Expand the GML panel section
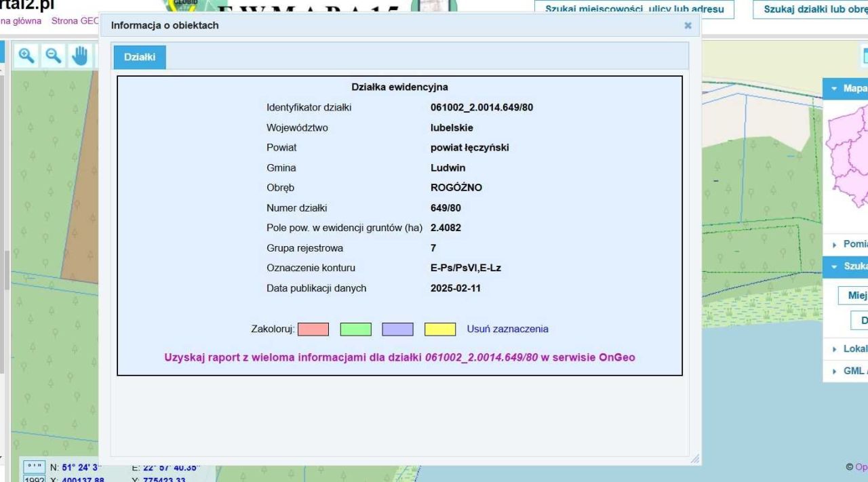The image size is (868, 482). pyautogui.click(x=846, y=371)
